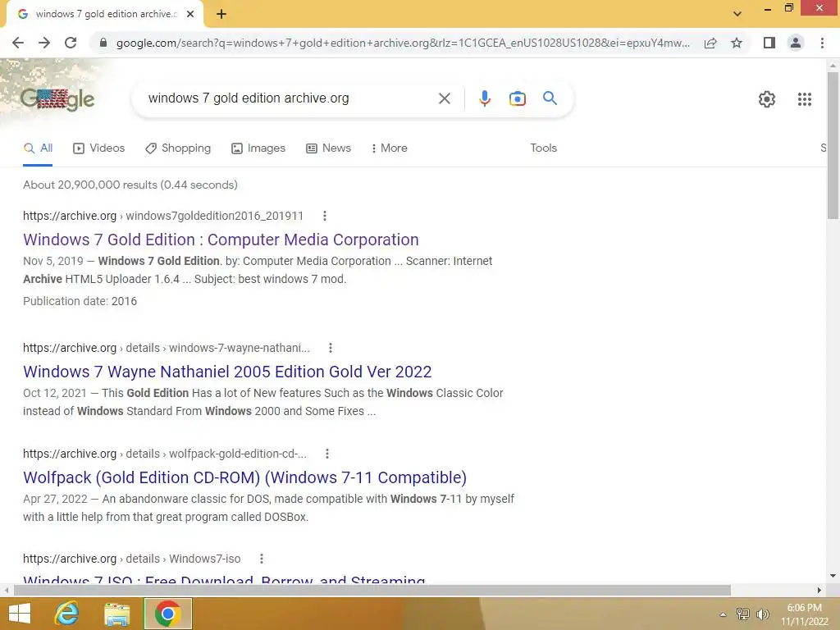Open the network status tray icon

tap(743, 614)
